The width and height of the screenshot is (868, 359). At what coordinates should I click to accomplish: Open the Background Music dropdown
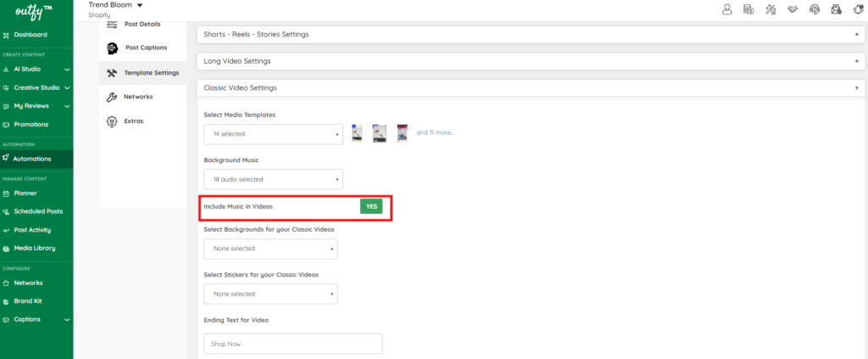pos(274,180)
